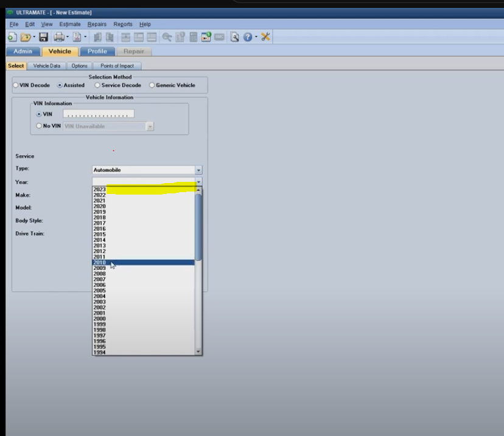Image resolution: width=504 pixels, height=436 pixels.
Task: Open the Estimate menu
Action: [70, 24]
